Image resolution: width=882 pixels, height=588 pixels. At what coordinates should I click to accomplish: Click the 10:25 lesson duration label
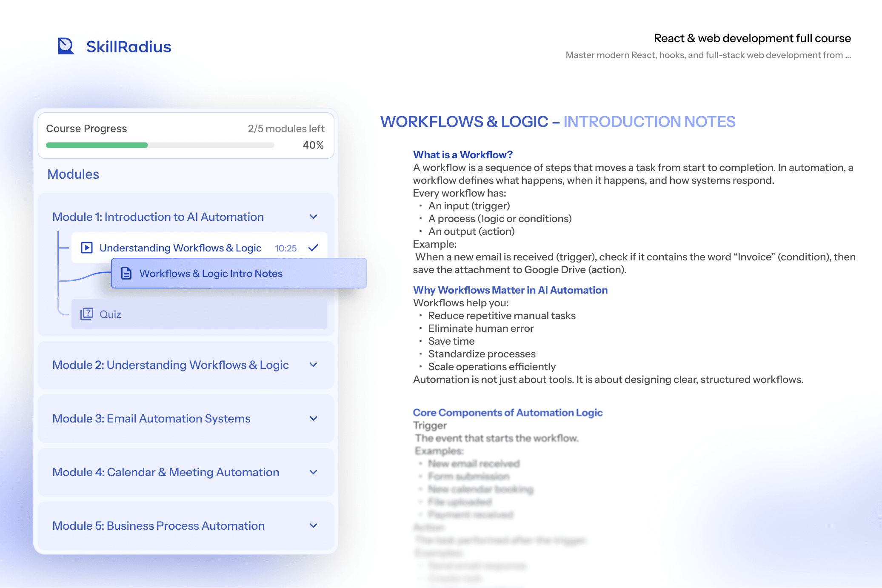click(285, 248)
